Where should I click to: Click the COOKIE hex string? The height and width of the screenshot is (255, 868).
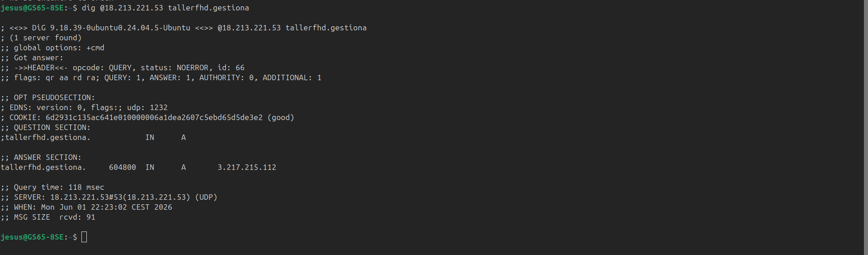click(x=154, y=117)
